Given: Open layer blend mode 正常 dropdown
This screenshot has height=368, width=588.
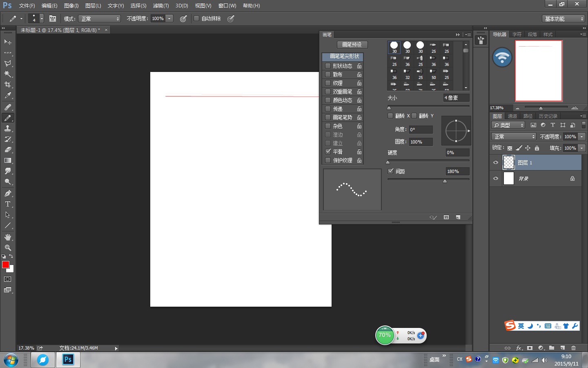Looking at the screenshot, I should 514,137.
